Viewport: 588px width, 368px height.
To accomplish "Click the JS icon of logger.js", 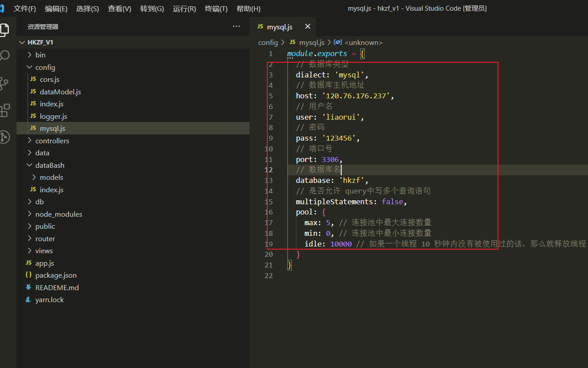I will click(x=33, y=116).
